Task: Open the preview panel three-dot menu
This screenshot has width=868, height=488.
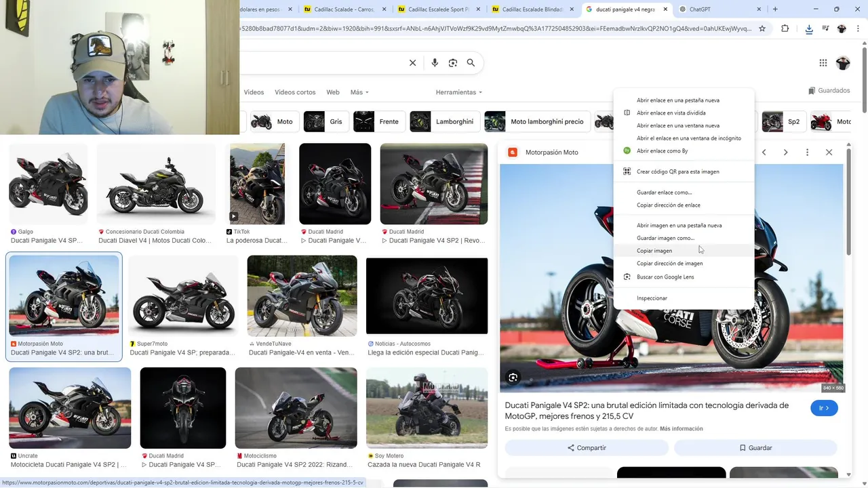Action: click(807, 152)
